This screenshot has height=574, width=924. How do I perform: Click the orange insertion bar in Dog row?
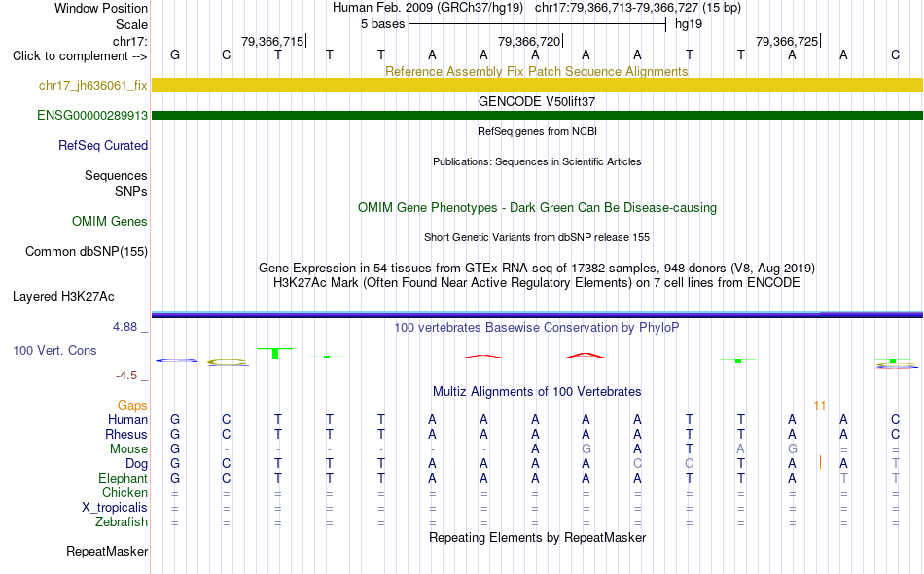820,463
